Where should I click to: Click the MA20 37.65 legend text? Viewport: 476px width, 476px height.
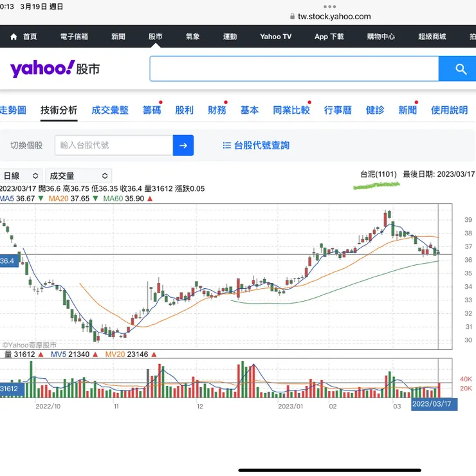coord(69,199)
